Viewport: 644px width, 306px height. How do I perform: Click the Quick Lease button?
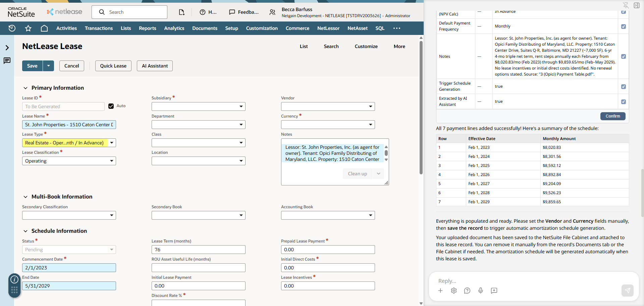click(x=113, y=66)
